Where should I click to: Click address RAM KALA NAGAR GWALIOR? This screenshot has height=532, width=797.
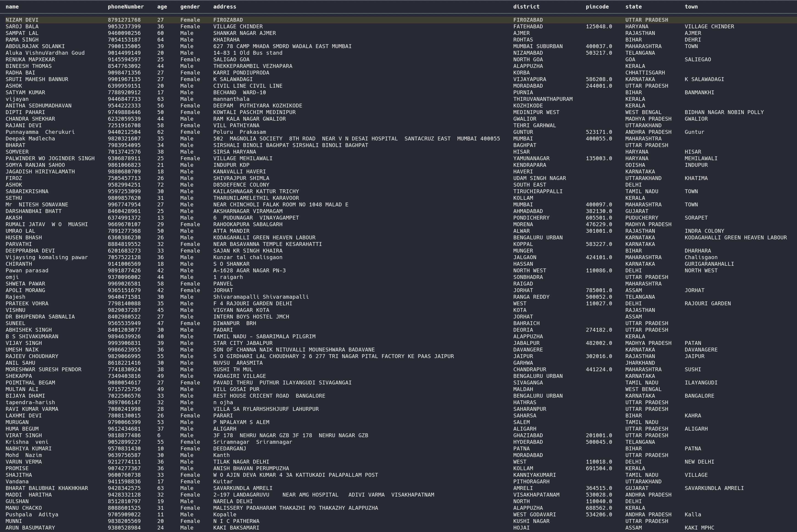249,119
